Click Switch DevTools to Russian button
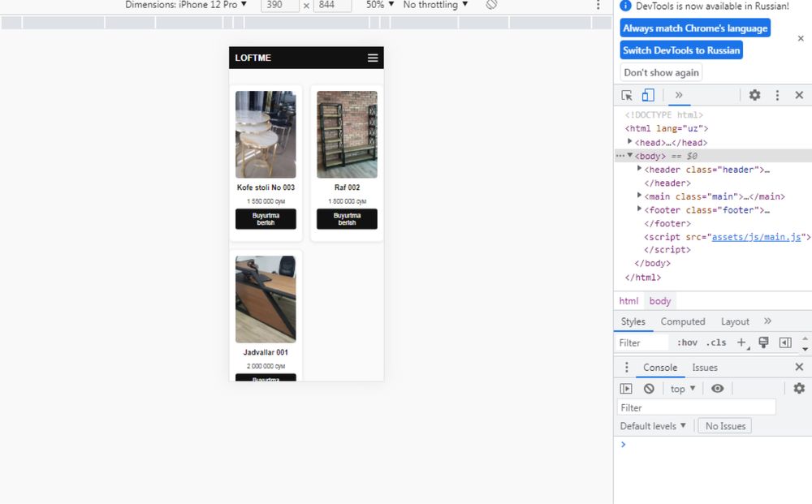812x504 pixels. pyautogui.click(x=681, y=50)
